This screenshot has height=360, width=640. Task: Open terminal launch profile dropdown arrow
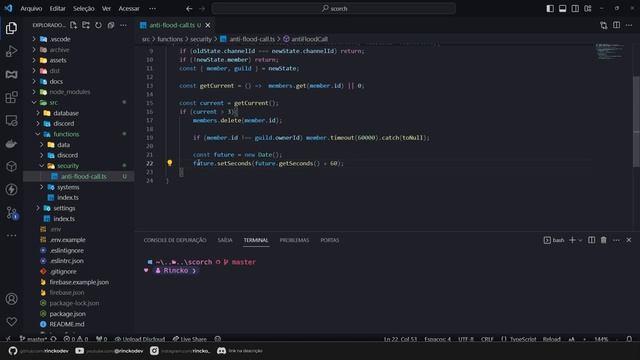580,240
